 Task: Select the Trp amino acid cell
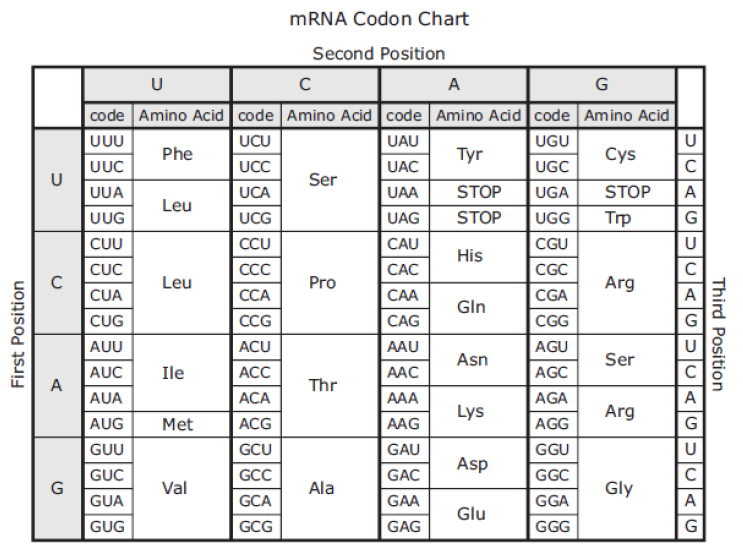[x=626, y=218]
